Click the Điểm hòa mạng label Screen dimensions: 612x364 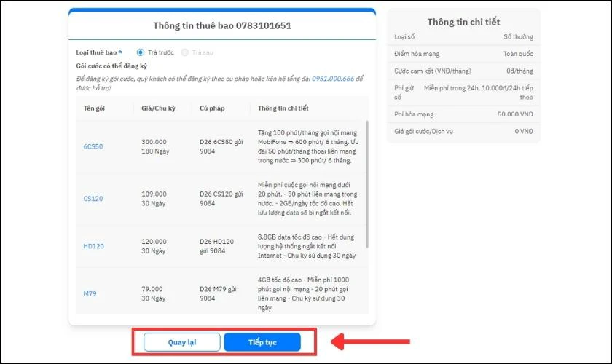click(417, 54)
